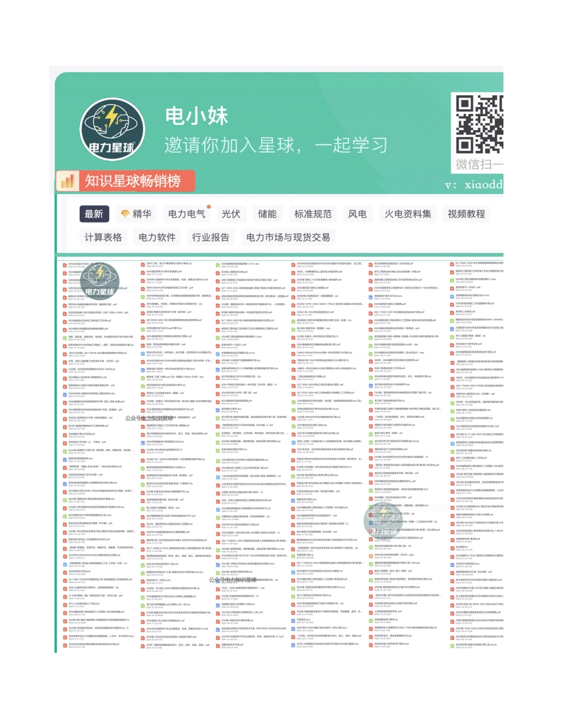Click the PDF icon of GB 50052-2024 supply standard
The height and width of the screenshot is (728, 562).
point(143,320)
